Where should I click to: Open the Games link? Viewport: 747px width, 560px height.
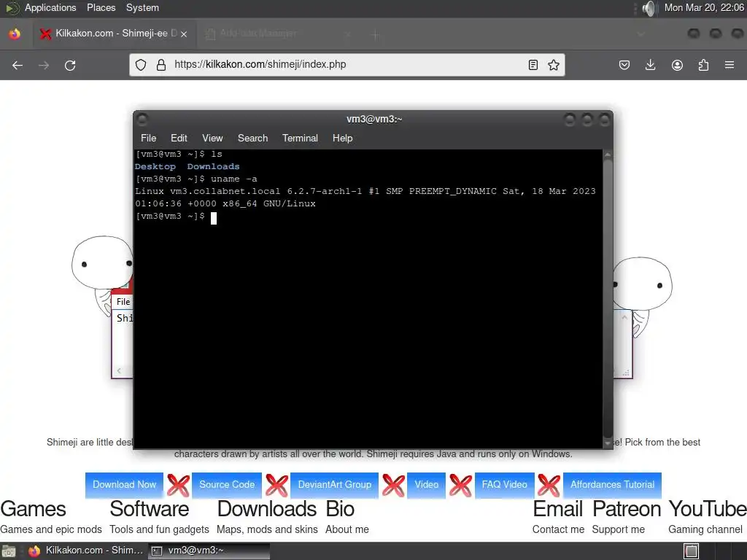pos(33,509)
